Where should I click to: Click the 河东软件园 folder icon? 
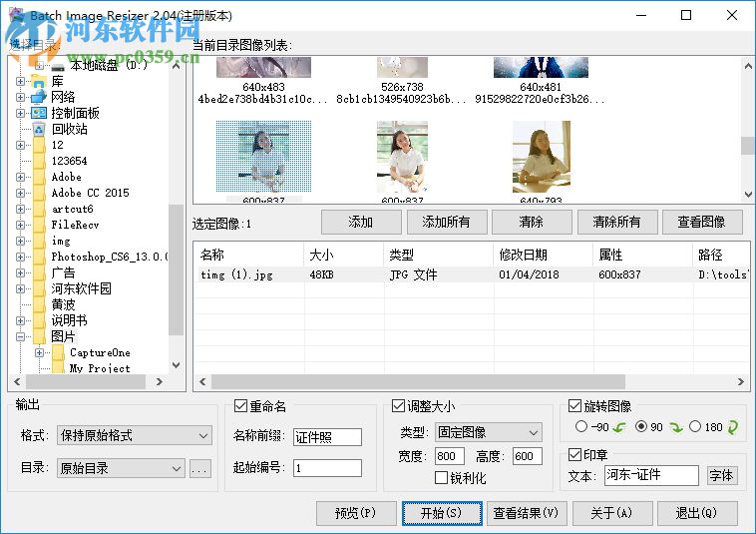pyautogui.click(x=39, y=288)
